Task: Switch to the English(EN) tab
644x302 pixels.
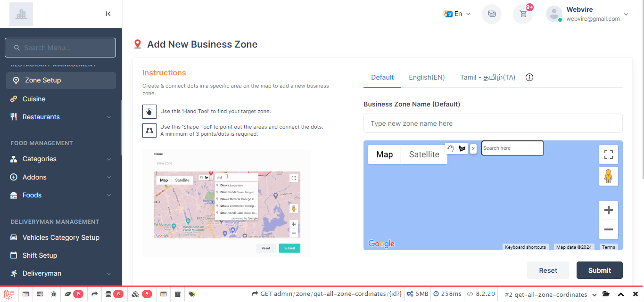Action: 427,77
